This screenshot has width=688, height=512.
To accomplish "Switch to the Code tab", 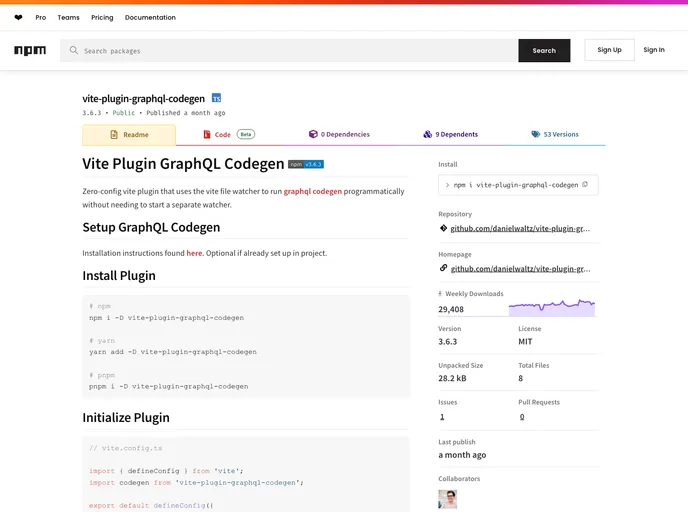I will 229,134.
